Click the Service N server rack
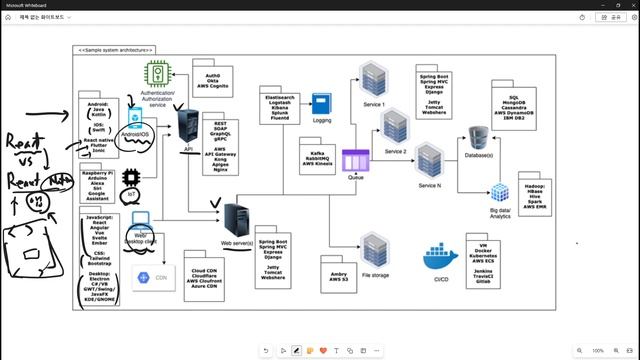The width and height of the screenshot is (640, 360). (429, 161)
